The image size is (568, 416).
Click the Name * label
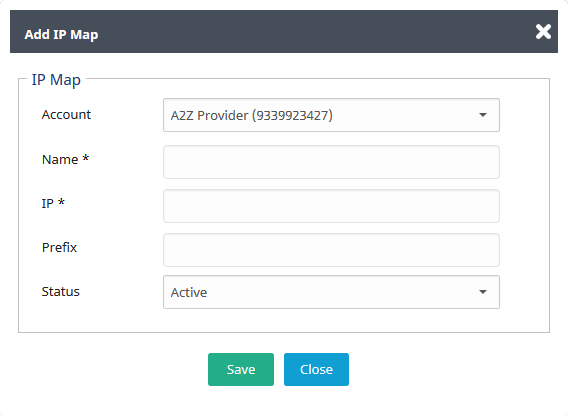coord(65,159)
